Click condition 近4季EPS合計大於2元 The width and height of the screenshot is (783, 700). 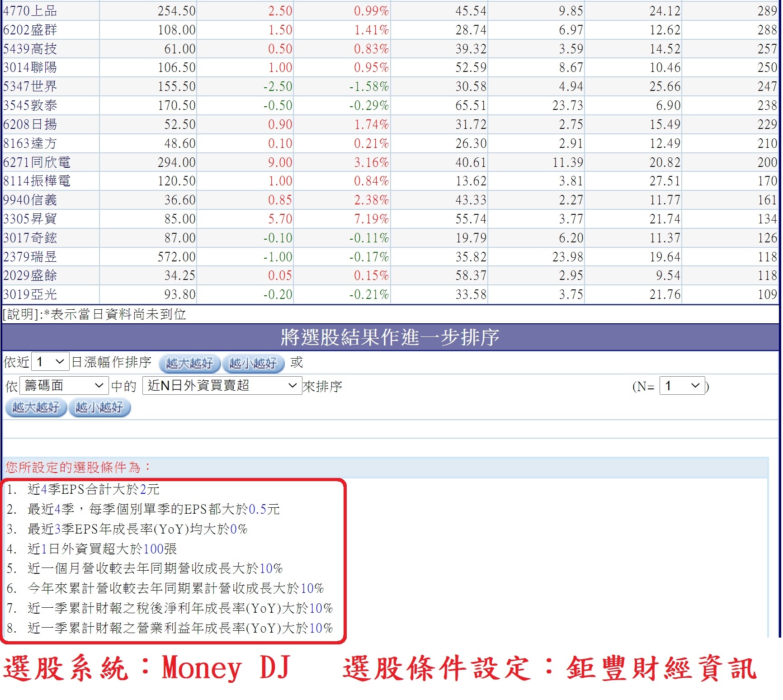pyautogui.click(x=94, y=489)
